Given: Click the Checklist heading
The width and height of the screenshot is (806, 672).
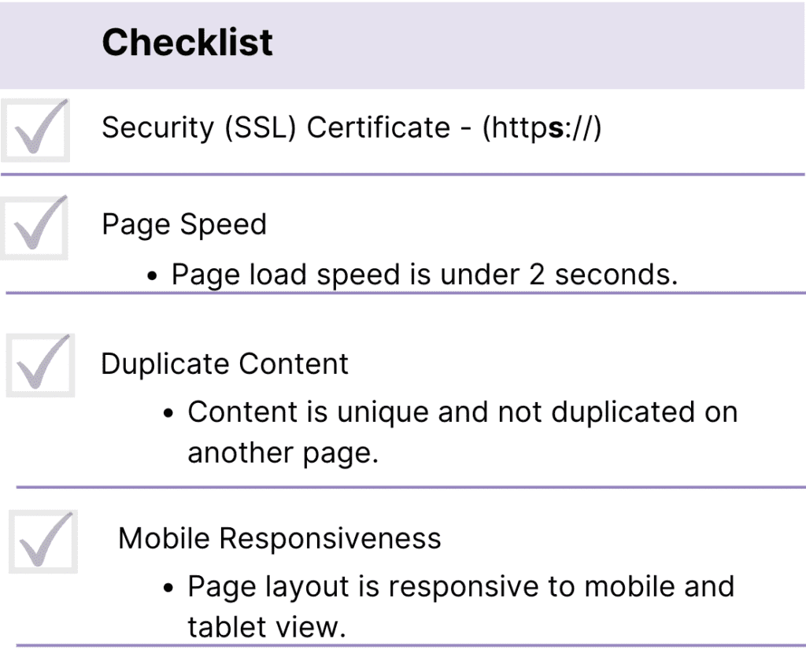Looking at the screenshot, I should 187,42.
